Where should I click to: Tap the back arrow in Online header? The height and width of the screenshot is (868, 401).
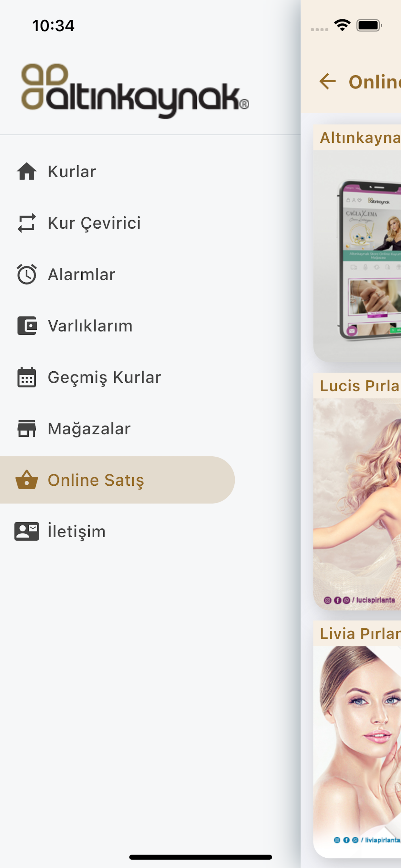(327, 82)
